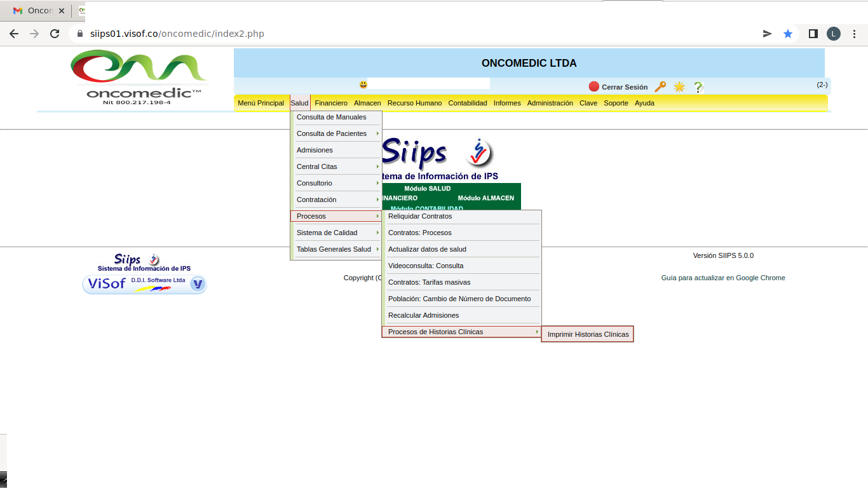This screenshot has height=488, width=868.
Task: Expand Tablas Generales Salud submenu
Action: pyautogui.click(x=336, y=249)
